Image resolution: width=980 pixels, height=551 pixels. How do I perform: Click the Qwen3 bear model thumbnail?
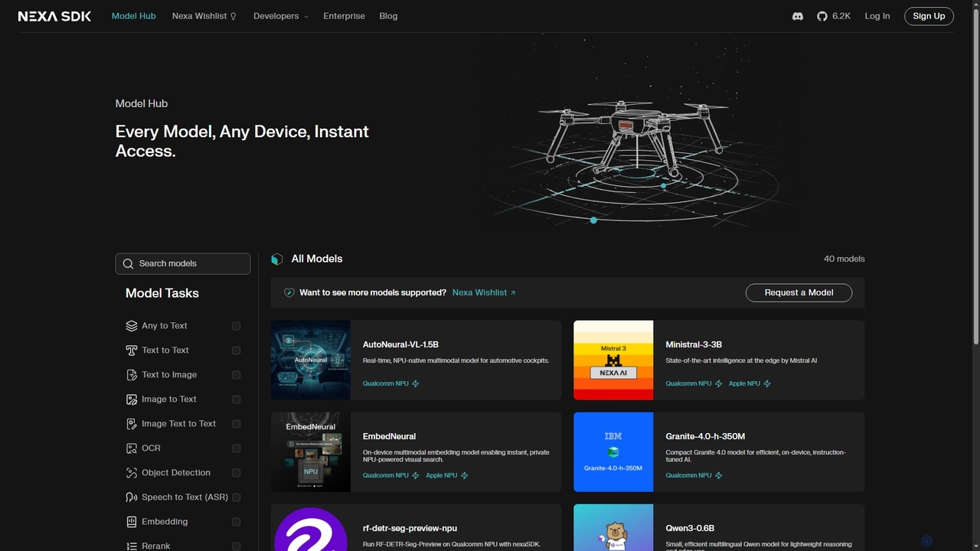coord(613,528)
